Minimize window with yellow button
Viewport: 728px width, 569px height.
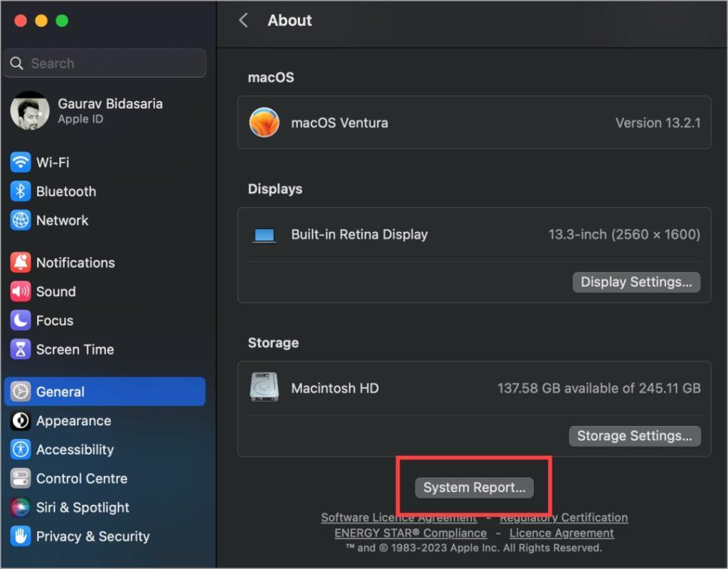(x=41, y=21)
